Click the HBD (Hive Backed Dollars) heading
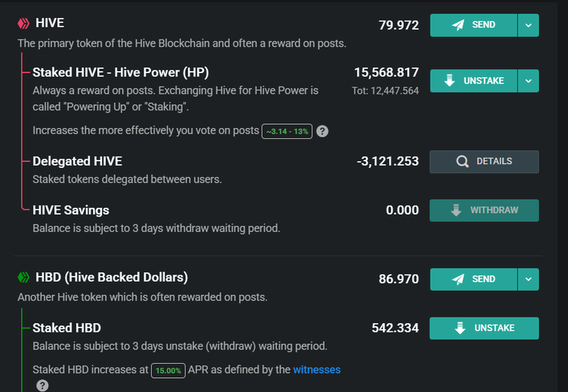This screenshot has width=568, height=392. 112,277
